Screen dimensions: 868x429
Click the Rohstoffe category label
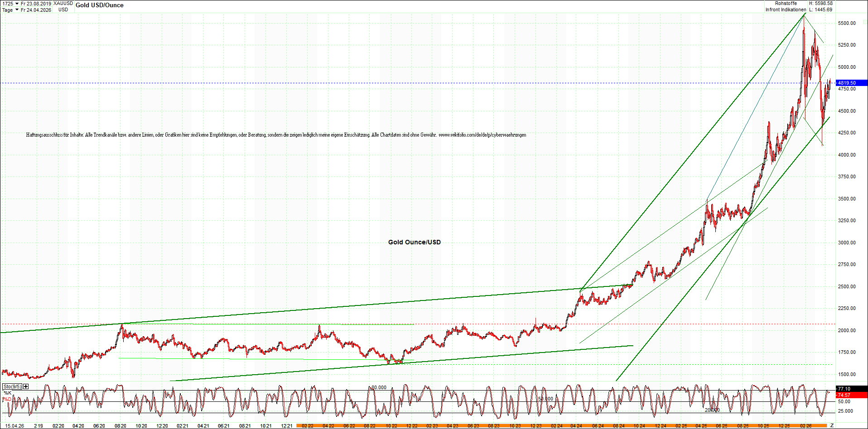(x=786, y=4)
